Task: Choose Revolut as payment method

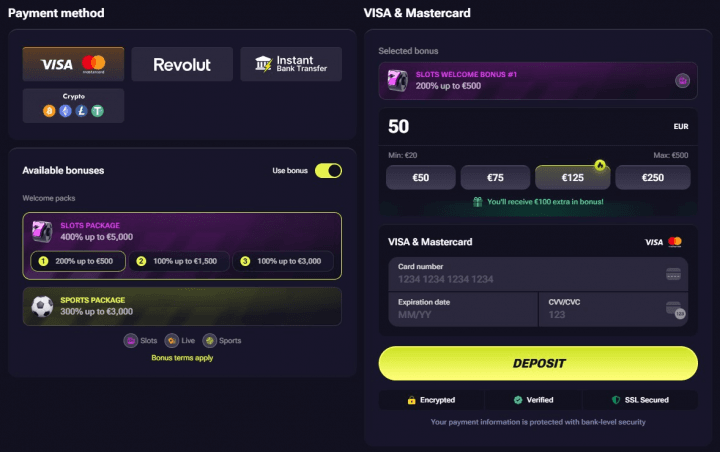Action: coord(182,64)
